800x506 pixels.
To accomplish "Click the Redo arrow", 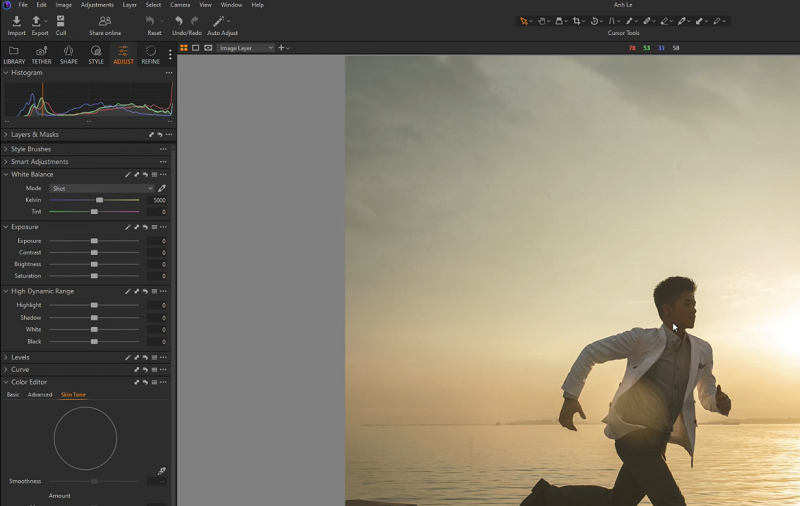I will click(194, 21).
